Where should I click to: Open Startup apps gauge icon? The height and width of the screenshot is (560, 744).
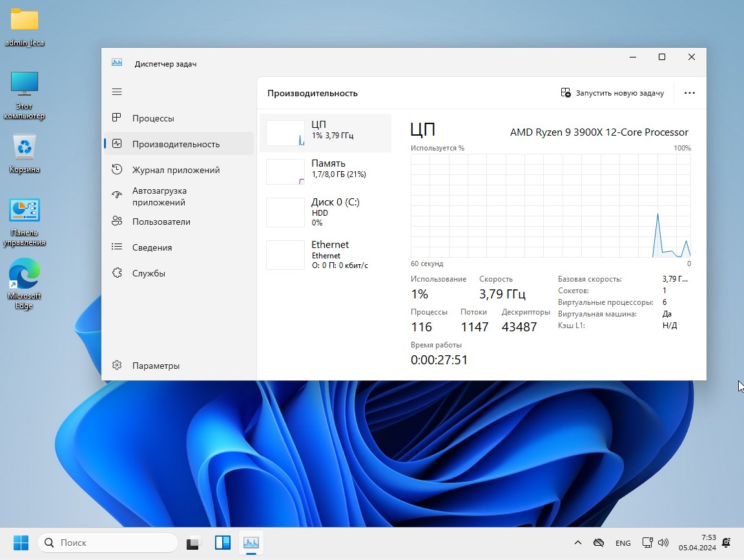tap(117, 196)
